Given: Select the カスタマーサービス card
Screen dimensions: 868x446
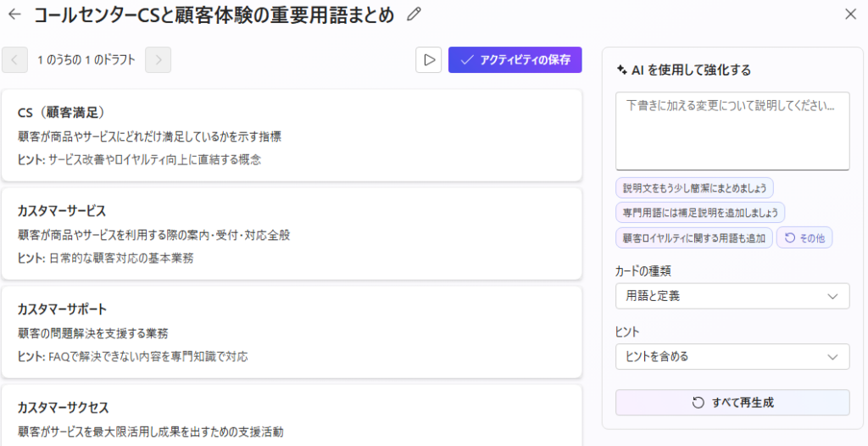Looking at the screenshot, I should 292,234.
